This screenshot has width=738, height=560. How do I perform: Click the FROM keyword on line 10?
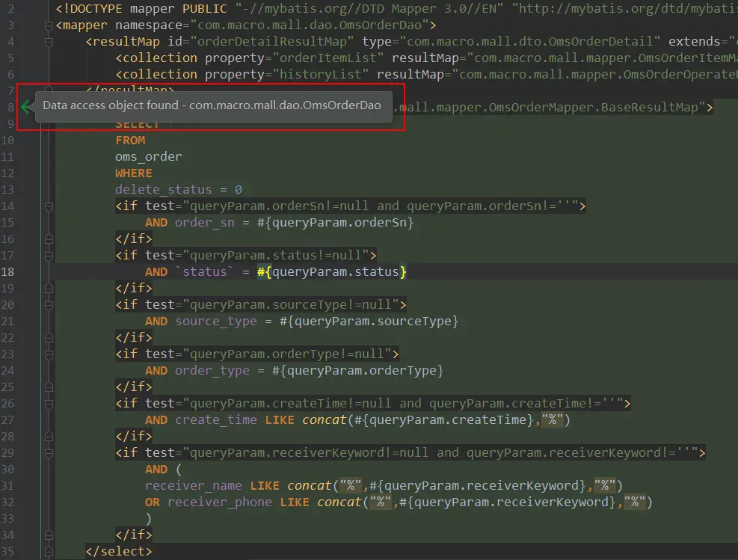click(x=130, y=141)
